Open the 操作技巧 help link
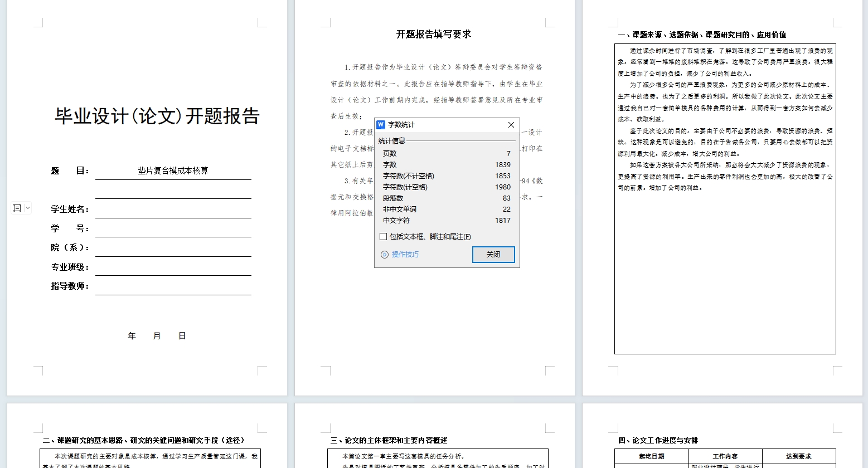The height and width of the screenshot is (468, 868). click(405, 255)
